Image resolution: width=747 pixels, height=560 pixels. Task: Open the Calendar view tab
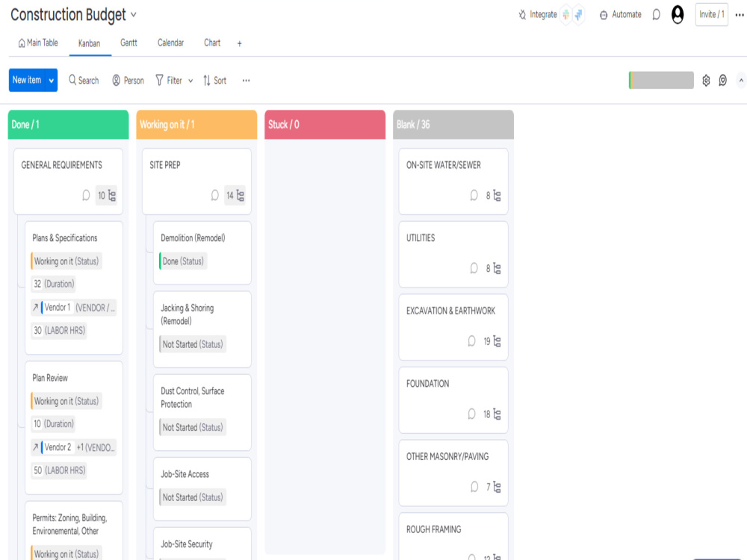170,43
